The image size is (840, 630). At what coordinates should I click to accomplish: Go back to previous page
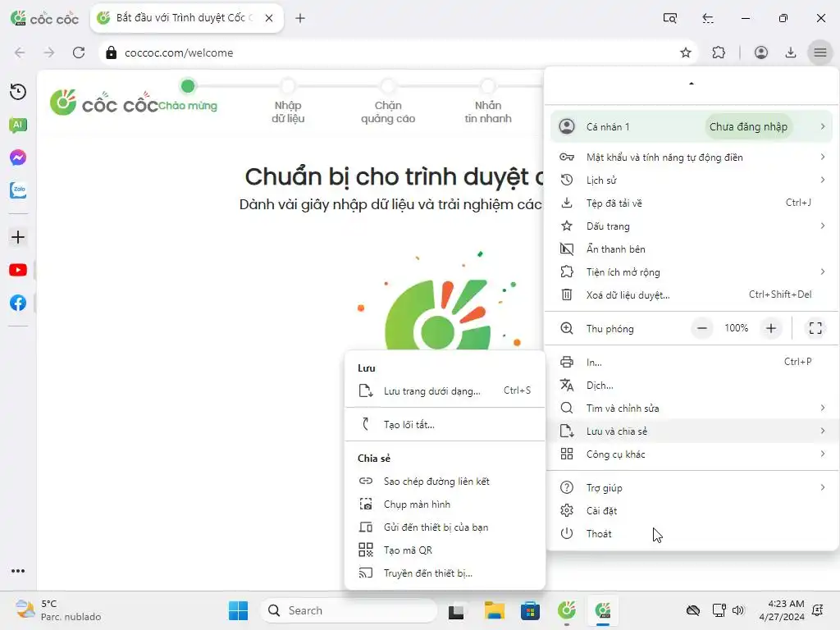coord(20,52)
